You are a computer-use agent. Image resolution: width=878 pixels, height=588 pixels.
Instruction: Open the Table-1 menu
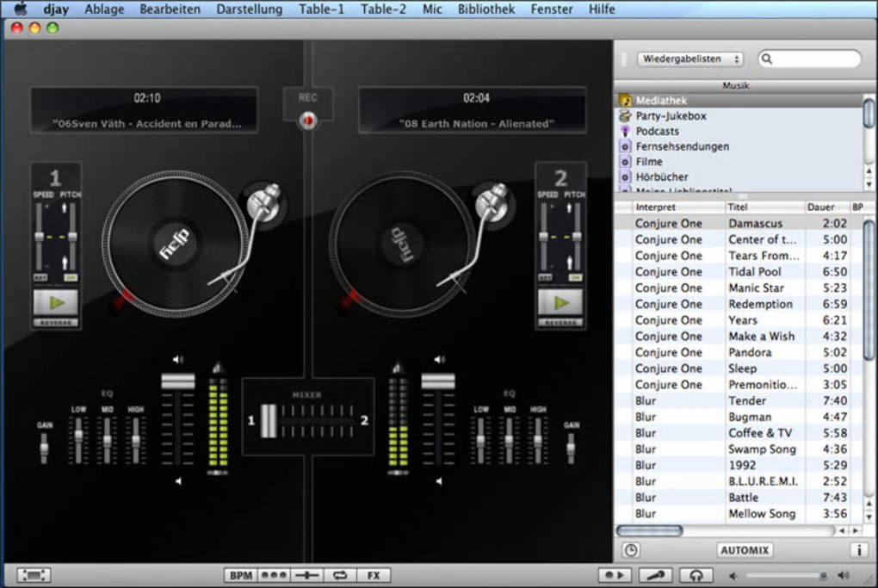321,9
